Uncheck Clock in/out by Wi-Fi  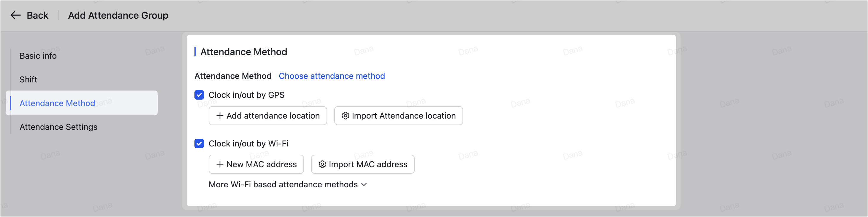click(x=199, y=143)
